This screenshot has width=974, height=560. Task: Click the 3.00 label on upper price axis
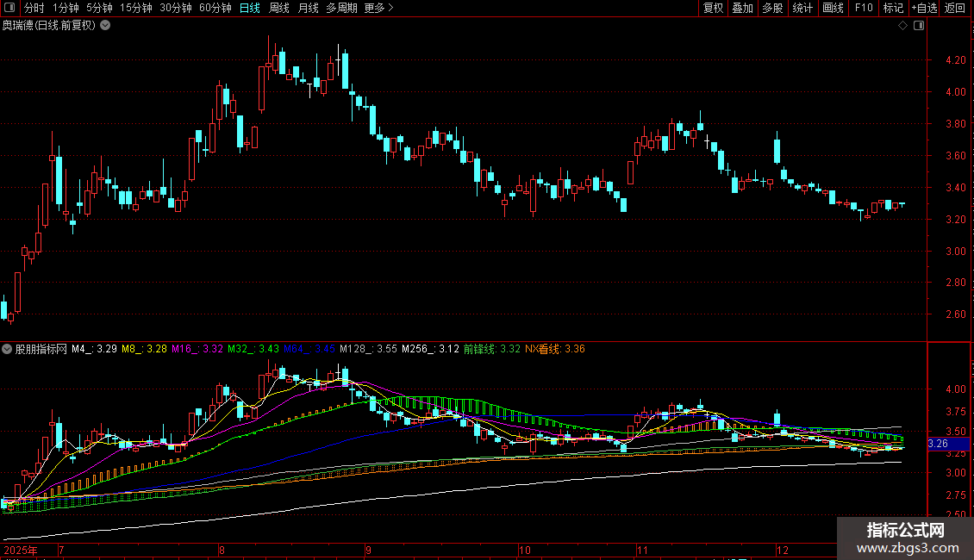pos(955,252)
